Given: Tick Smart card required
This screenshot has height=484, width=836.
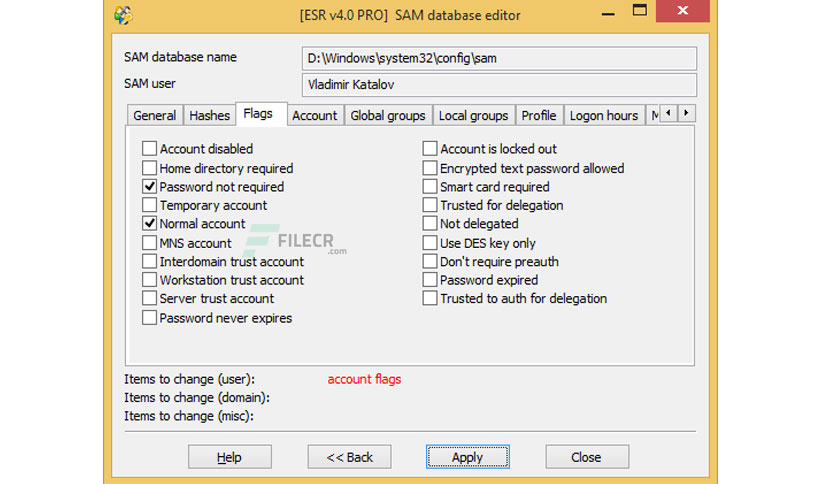Looking at the screenshot, I should point(430,187).
